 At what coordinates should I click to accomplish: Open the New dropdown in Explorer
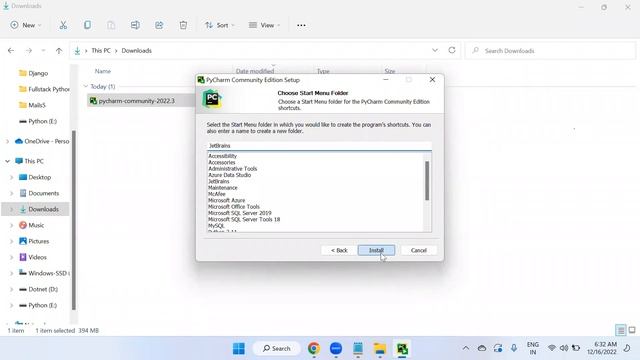26,25
